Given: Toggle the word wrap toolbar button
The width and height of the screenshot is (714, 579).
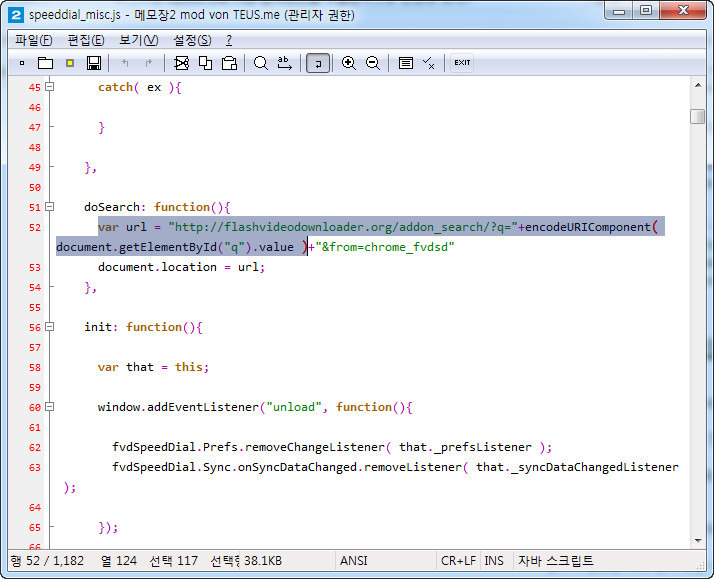Looking at the screenshot, I should click(317, 63).
